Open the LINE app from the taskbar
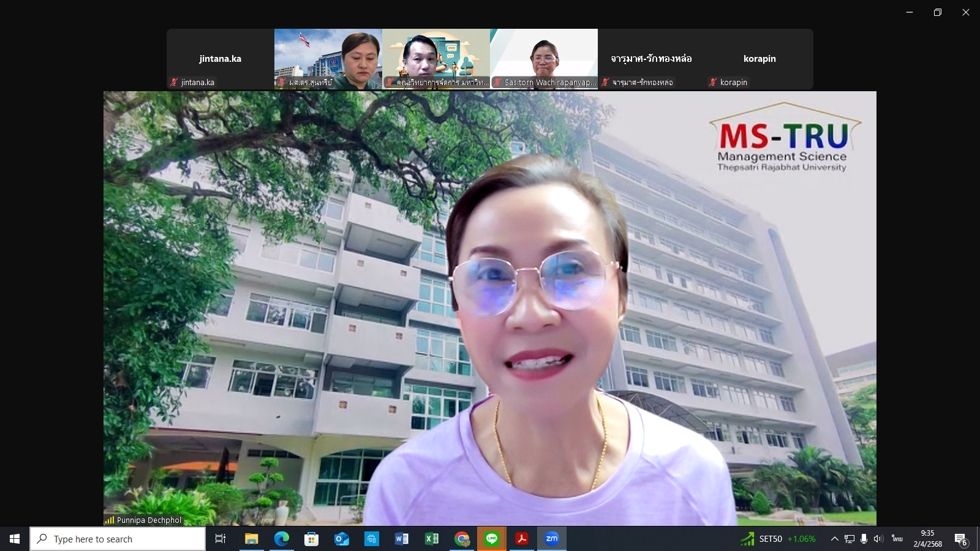This screenshot has height=551, width=980. tap(492, 539)
